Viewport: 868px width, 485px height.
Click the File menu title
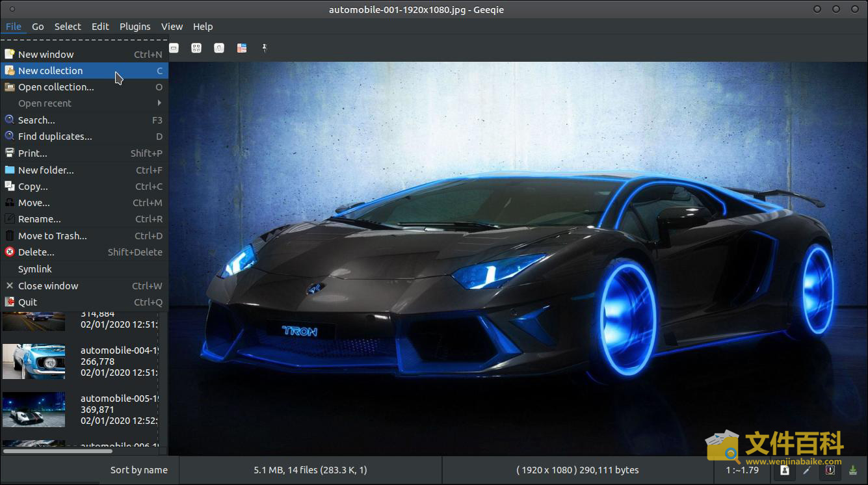click(13, 27)
